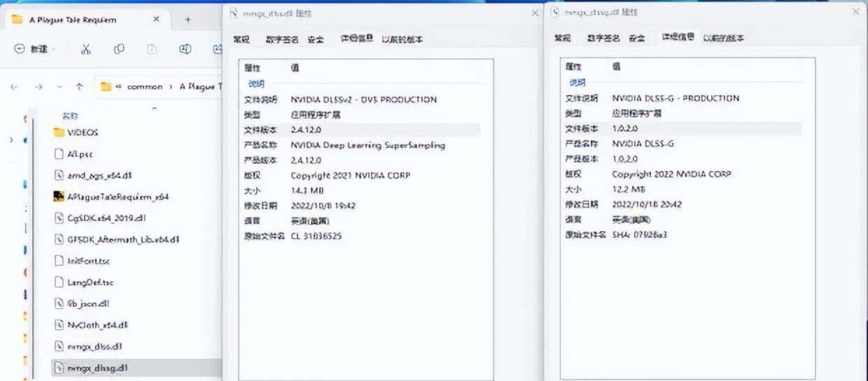This screenshot has width=868, height=381.
Task: Select the file lib_json.dll
Action: [87, 303]
